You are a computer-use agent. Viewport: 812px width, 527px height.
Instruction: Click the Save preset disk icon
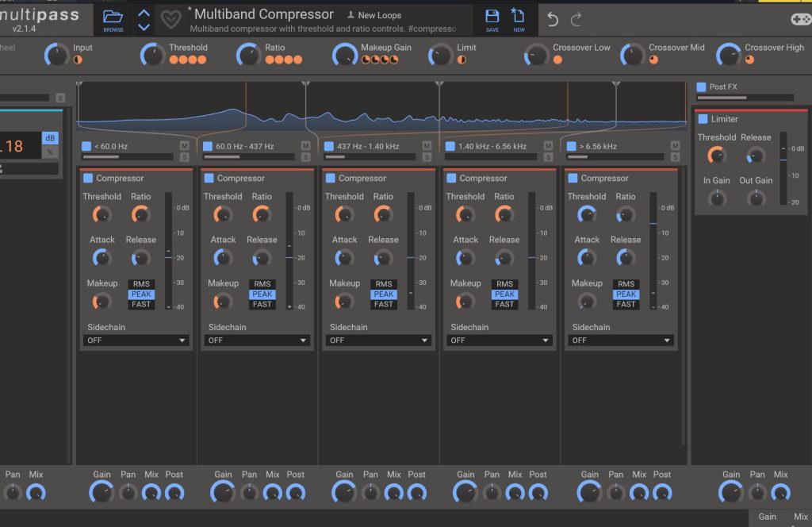[492, 19]
